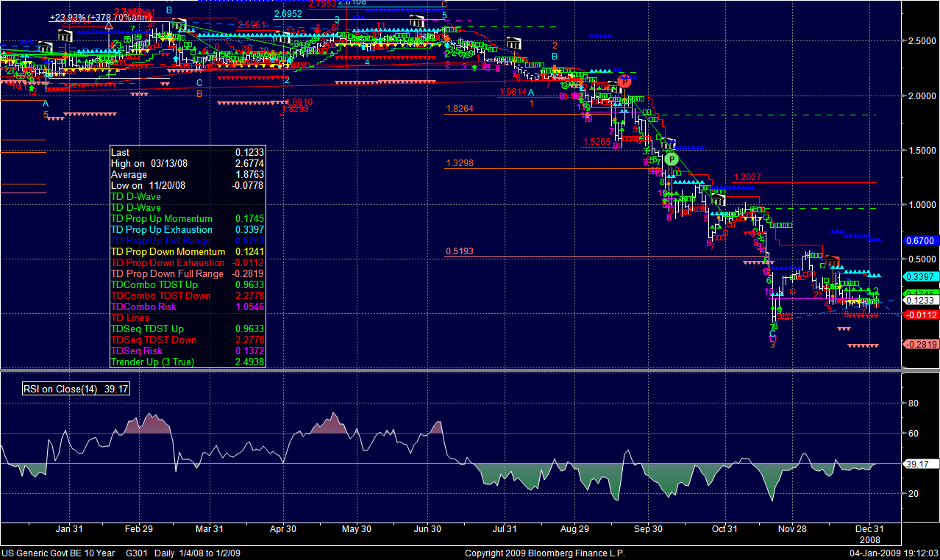This screenshot has width=940, height=560.
Task: Click the bank event icon under the cyan 5 label
Action: pos(418,21)
